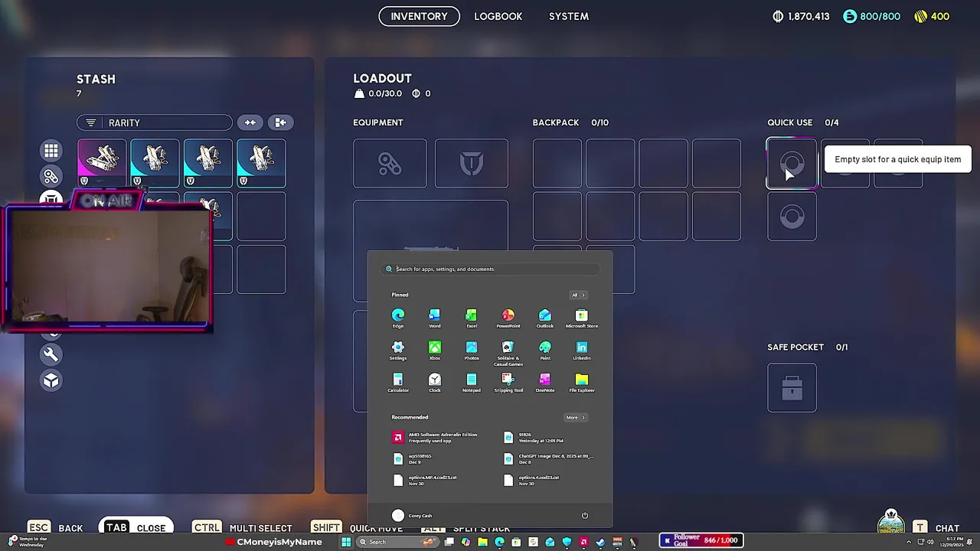Launch OneNote from pinned apps
The width and height of the screenshot is (980, 551).
click(545, 383)
